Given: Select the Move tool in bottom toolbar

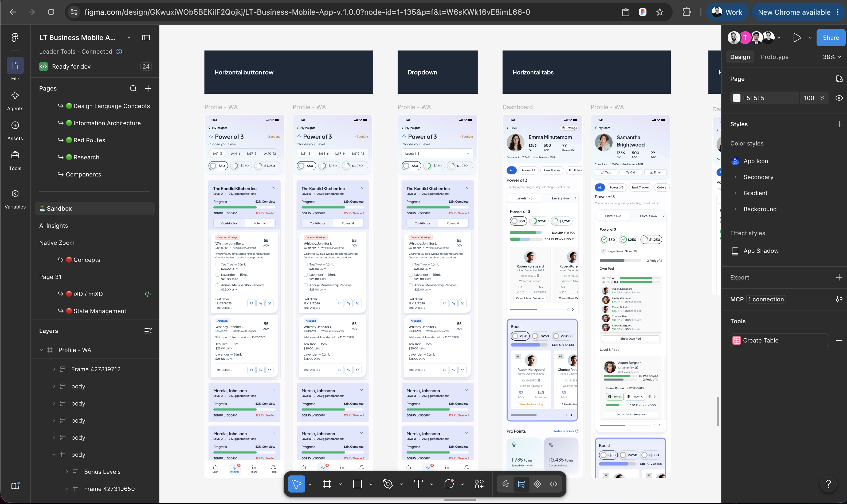Looking at the screenshot, I should click(296, 484).
